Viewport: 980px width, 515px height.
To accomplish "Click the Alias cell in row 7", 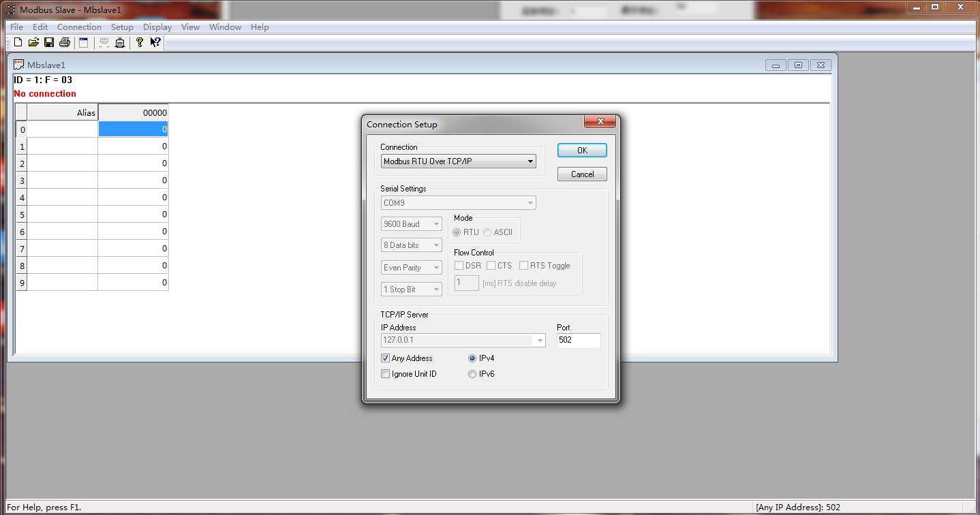I will (63, 249).
